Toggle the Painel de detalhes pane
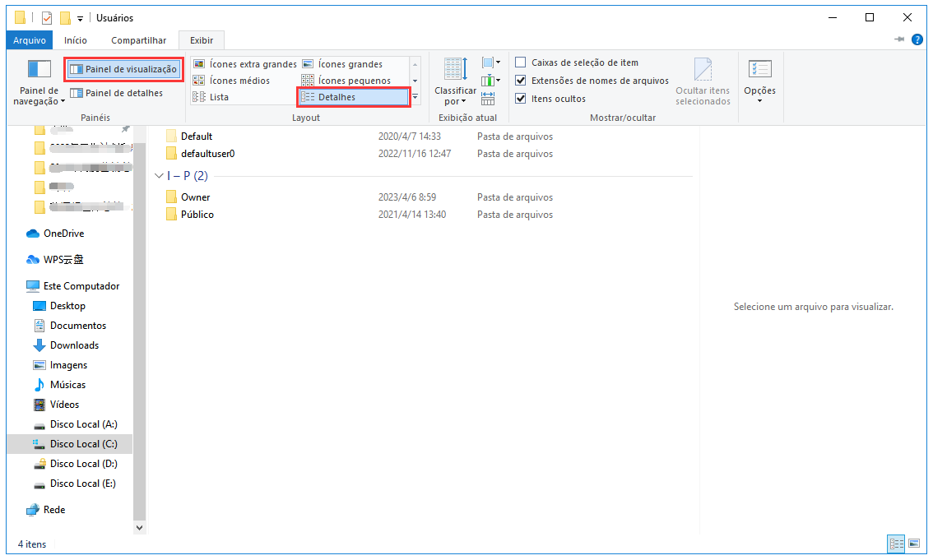This screenshot has width=933, height=560. pos(116,93)
